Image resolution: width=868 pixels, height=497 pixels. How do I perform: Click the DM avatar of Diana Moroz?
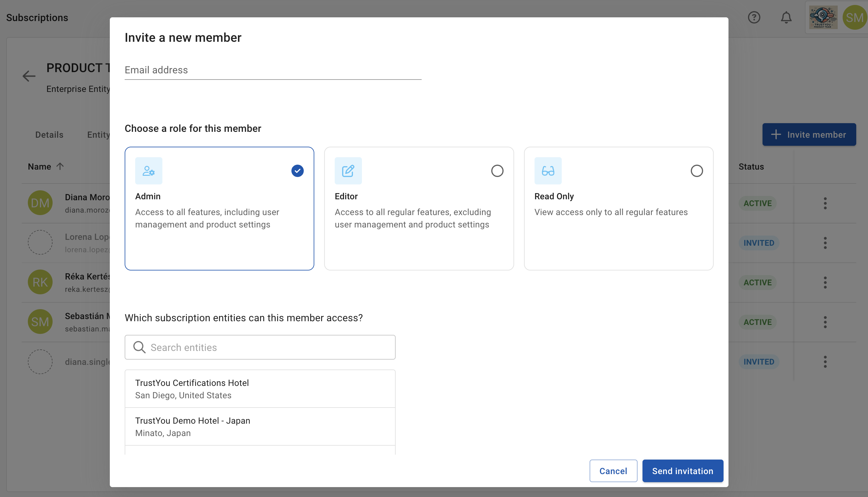click(x=40, y=203)
